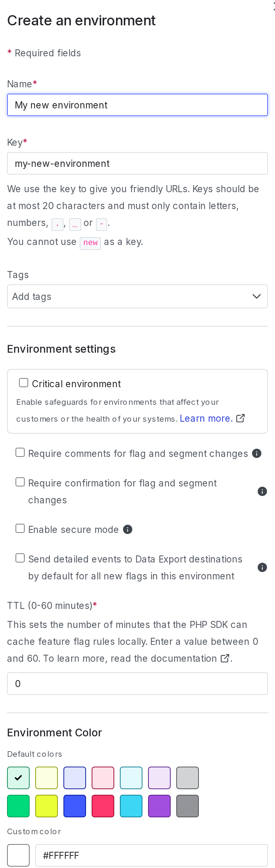
Task: View info icon for require confirmation changes
Action: (x=262, y=491)
